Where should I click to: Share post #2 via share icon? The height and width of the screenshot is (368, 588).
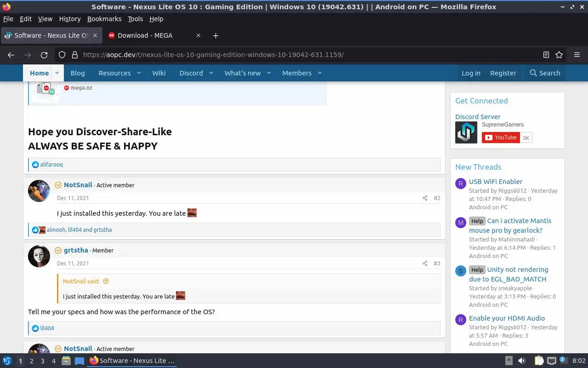click(x=425, y=198)
